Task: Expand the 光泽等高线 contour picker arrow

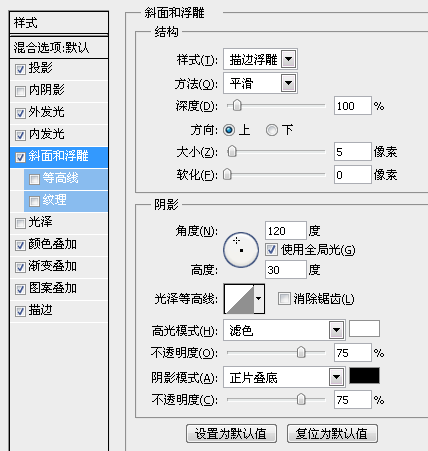Action: click(259, 299)
